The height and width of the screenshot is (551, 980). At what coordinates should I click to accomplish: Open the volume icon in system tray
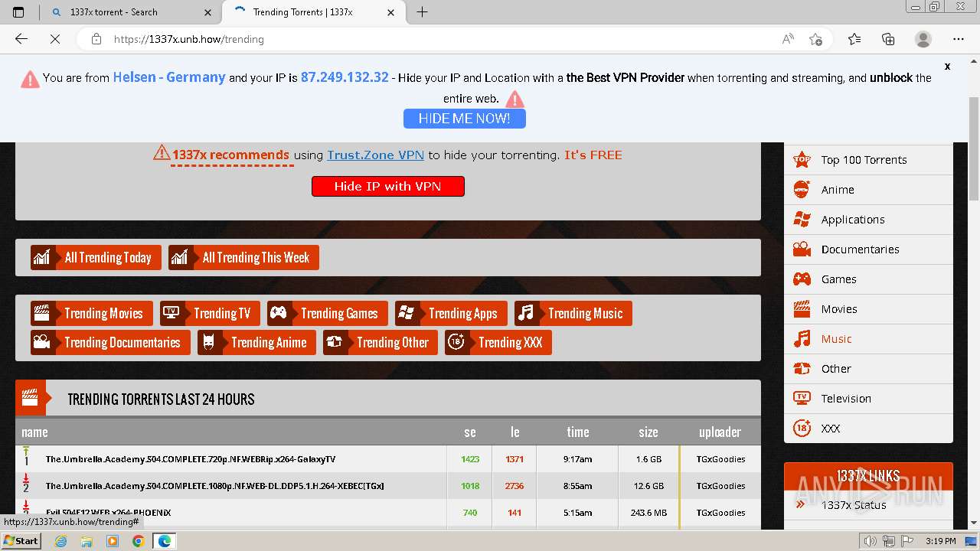[871, 541]
